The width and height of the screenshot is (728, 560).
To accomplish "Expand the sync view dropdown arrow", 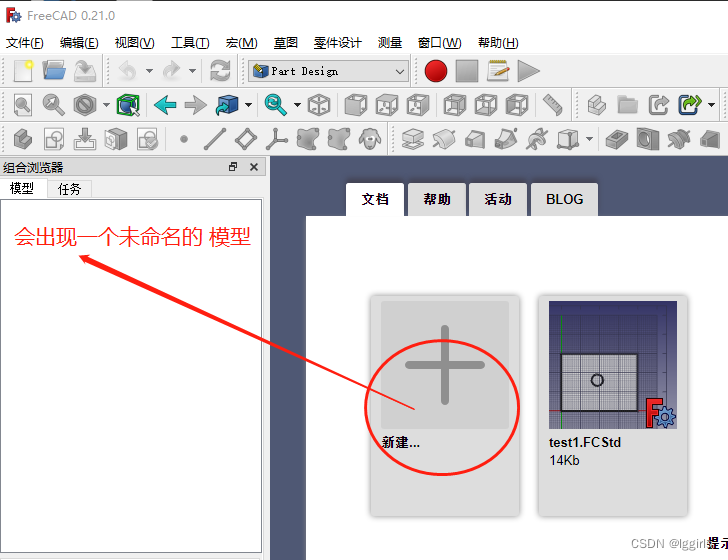I will [297, 105].
